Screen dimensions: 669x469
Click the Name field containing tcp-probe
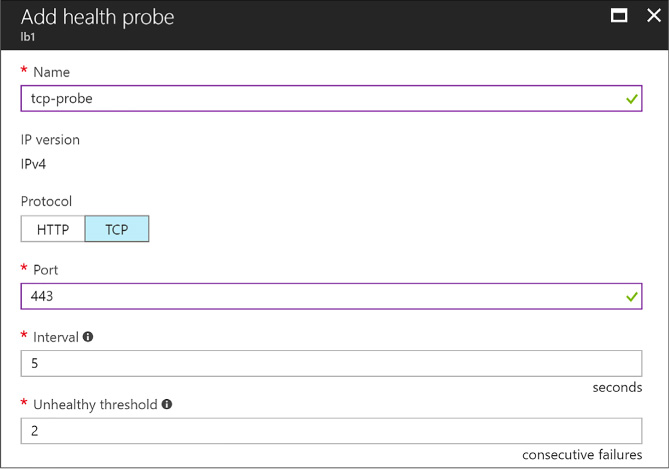pyautogui.click(x=331, y=99)
